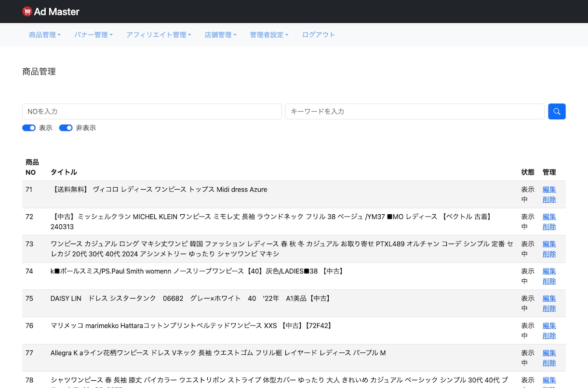Screen dimensions: 588x388
Task: Click 編集 for product 77
Action: [549, 353]
